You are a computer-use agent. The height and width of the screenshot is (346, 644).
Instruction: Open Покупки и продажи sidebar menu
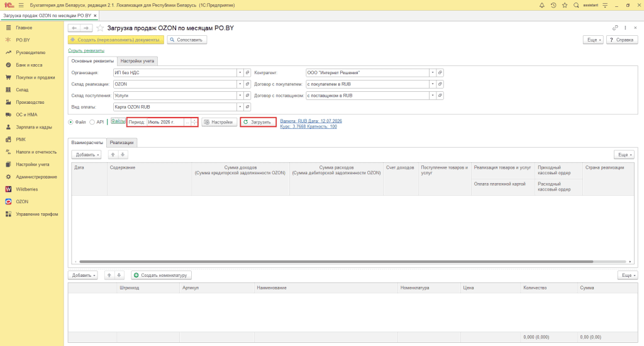click(x=35, y=77)
